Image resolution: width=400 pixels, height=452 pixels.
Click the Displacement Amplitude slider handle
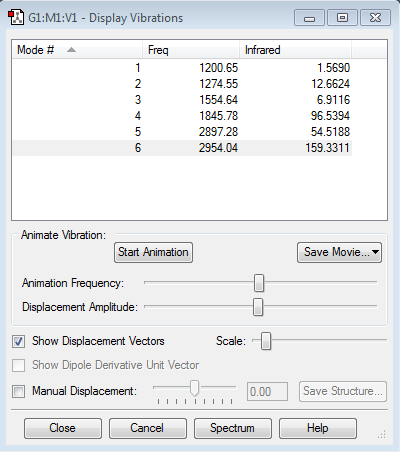258,307
